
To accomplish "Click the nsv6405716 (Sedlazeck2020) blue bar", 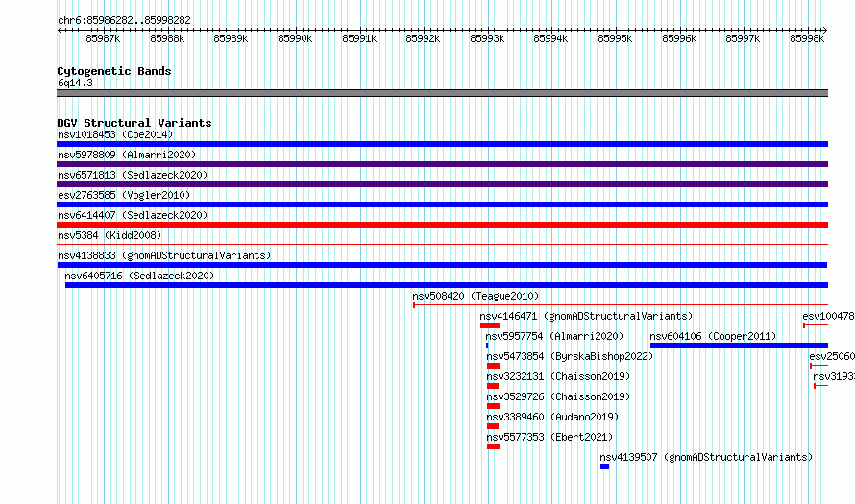I will (x=447, y=285).
